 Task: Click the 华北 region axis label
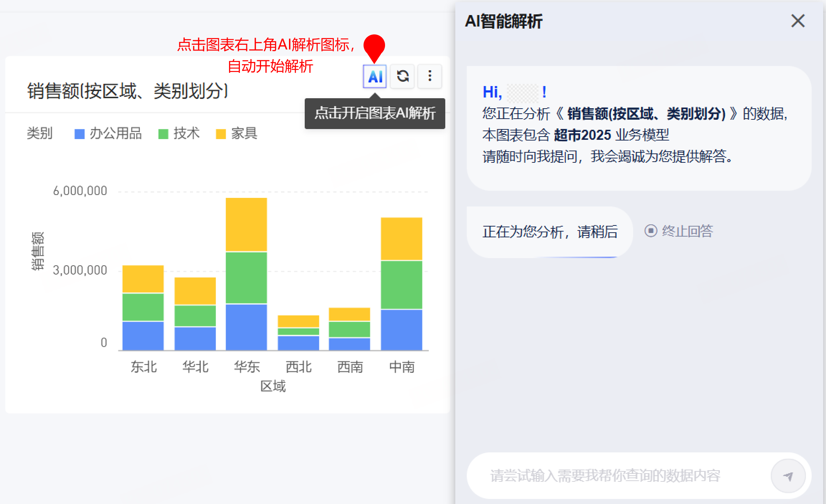195,367
